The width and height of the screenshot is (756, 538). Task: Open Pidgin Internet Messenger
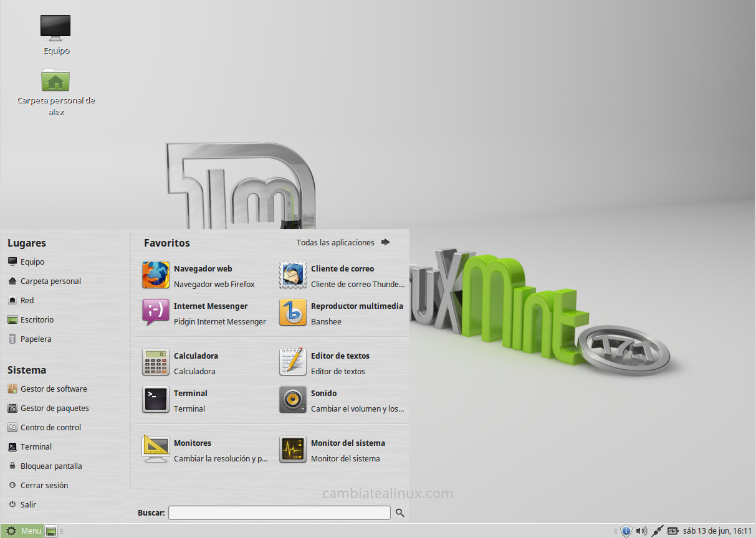[x=203, y=313]
